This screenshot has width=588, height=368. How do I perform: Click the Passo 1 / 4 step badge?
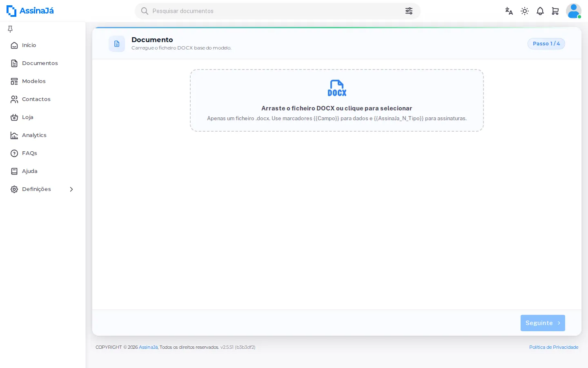coord(546,44)
